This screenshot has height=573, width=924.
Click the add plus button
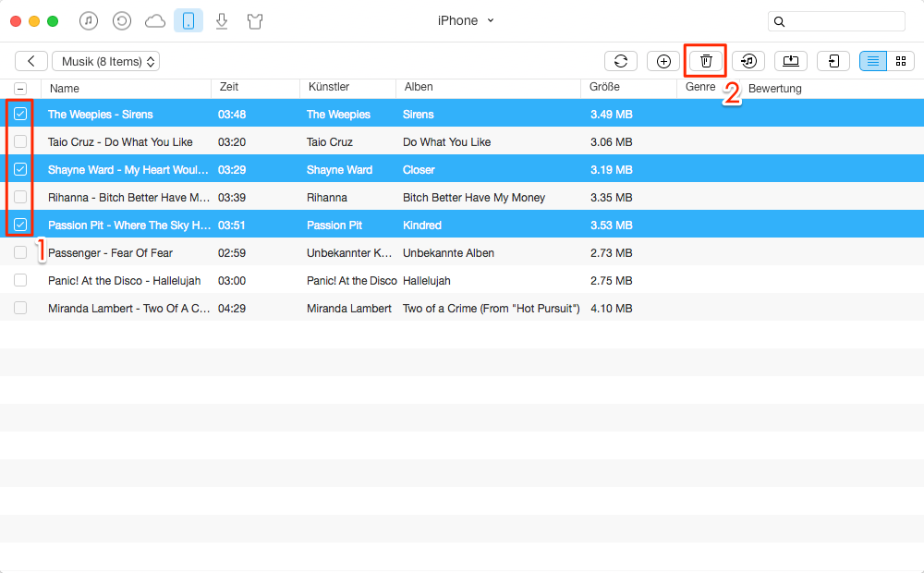point(663,61)
